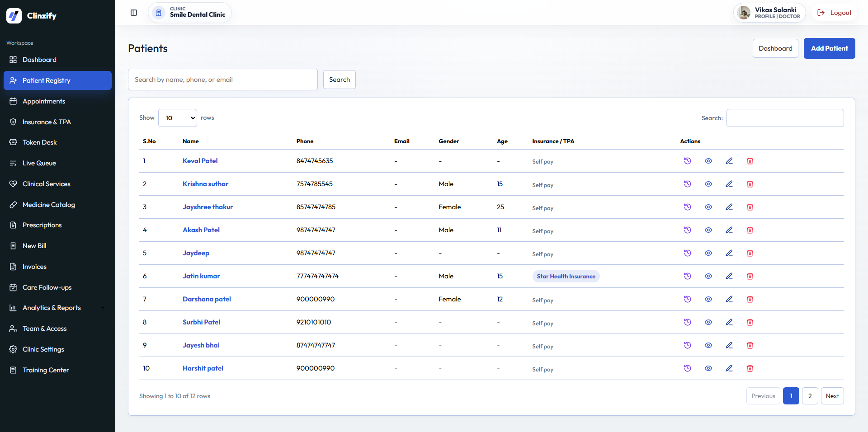Open history for Jayshree thakur

tap(687, 207)
